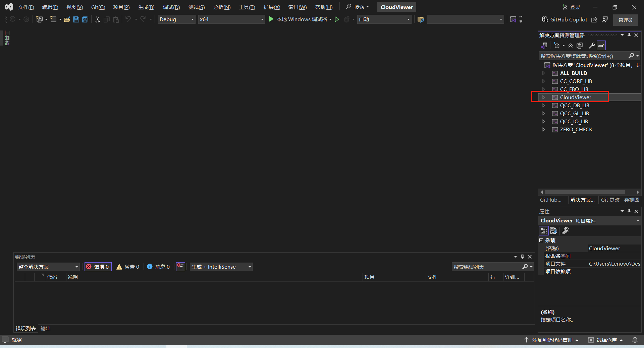Click the Save All icon
Screen dimensions: 644x348
point(85,19)
